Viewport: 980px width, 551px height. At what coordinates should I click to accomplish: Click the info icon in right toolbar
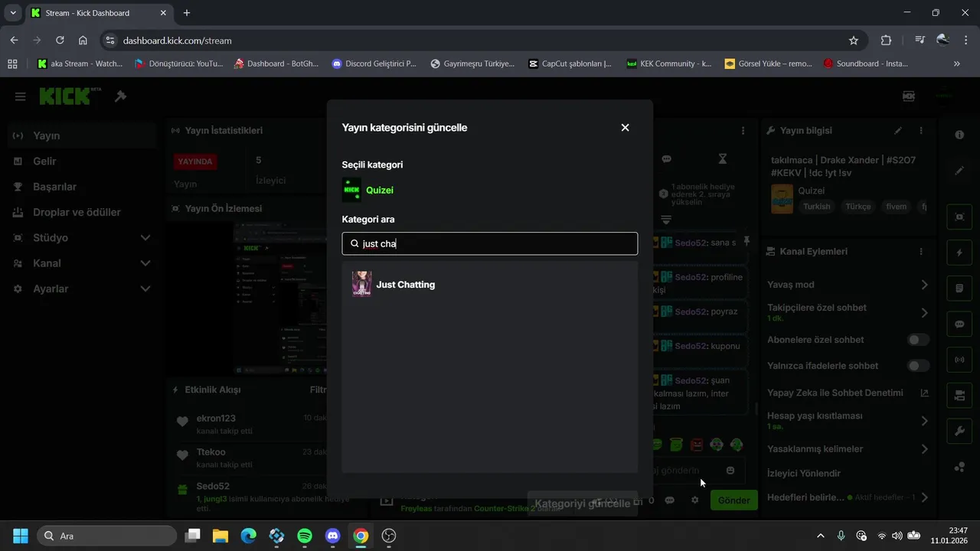(959, 135)
